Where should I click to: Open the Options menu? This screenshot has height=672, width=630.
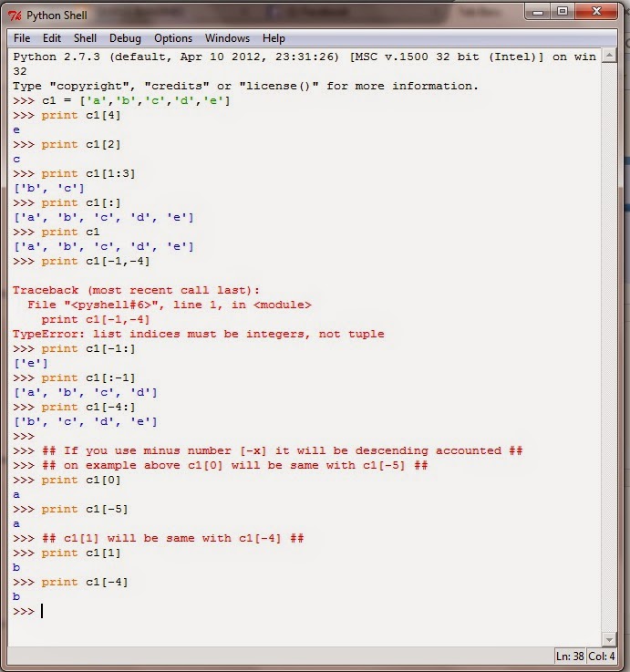(x=173, y=38)
